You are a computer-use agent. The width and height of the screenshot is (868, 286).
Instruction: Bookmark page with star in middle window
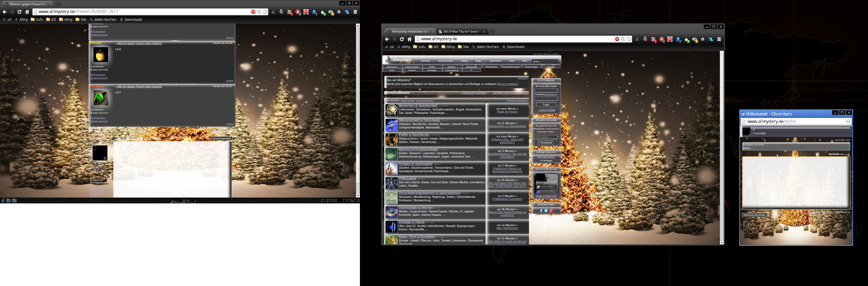tap(629, 39)
